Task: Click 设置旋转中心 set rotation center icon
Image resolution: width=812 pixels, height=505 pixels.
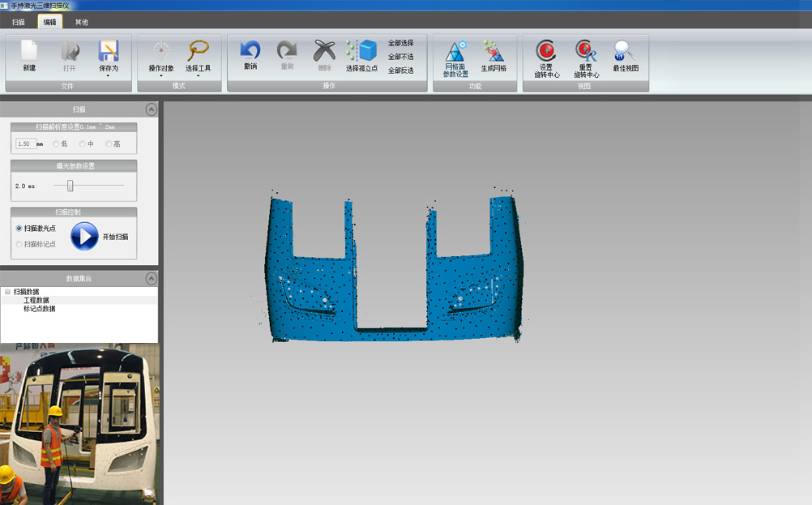Action: [x=546, y=53]
